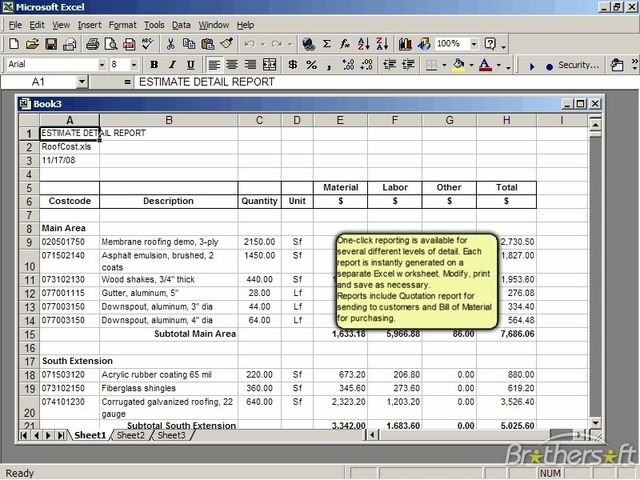Viewport: 640px width, 480px height.
Task: Apply Comma Style icon
Action: 329,65
